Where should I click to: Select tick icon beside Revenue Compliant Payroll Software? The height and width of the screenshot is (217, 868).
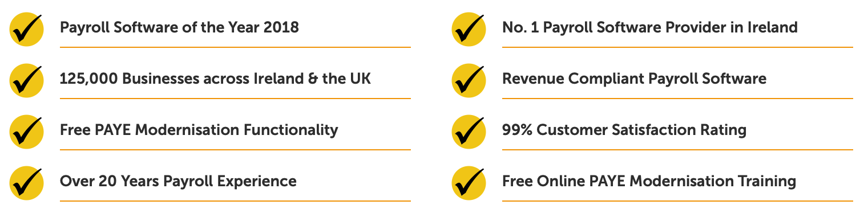pos(469,80)
